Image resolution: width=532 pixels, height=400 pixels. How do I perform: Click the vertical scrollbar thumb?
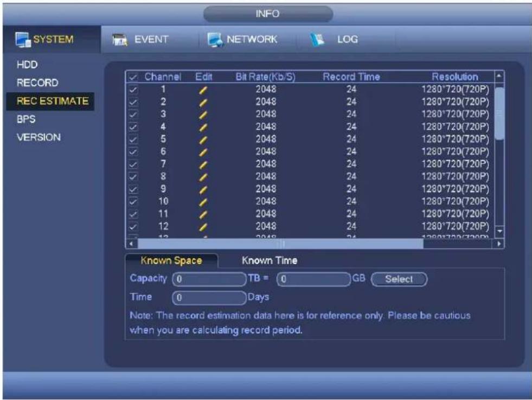point(499,113)
